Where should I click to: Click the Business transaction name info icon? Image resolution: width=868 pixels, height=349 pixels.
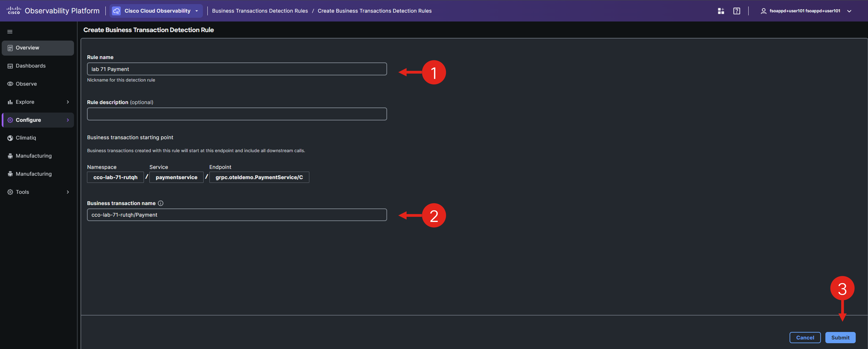[161, 203]
